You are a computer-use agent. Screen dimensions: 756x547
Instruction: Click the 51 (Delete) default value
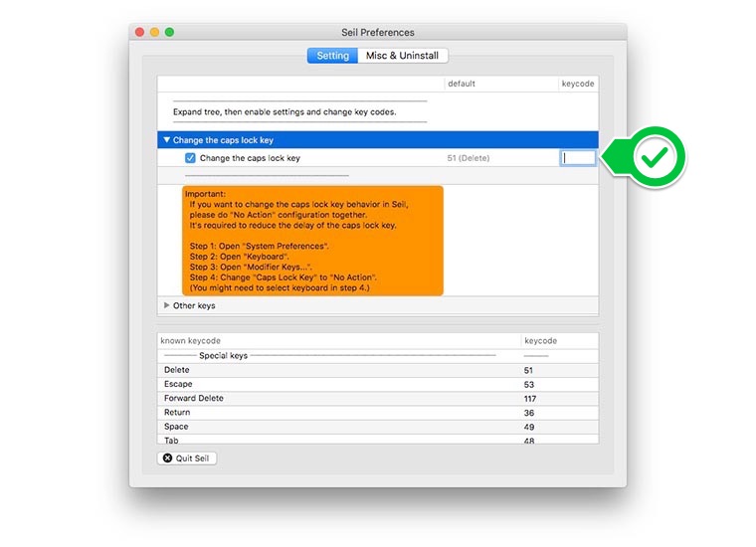[x=469, y=158]
